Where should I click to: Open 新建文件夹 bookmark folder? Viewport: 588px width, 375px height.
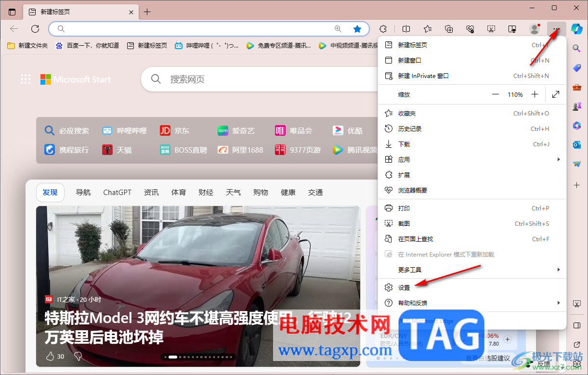pos(27,46)
